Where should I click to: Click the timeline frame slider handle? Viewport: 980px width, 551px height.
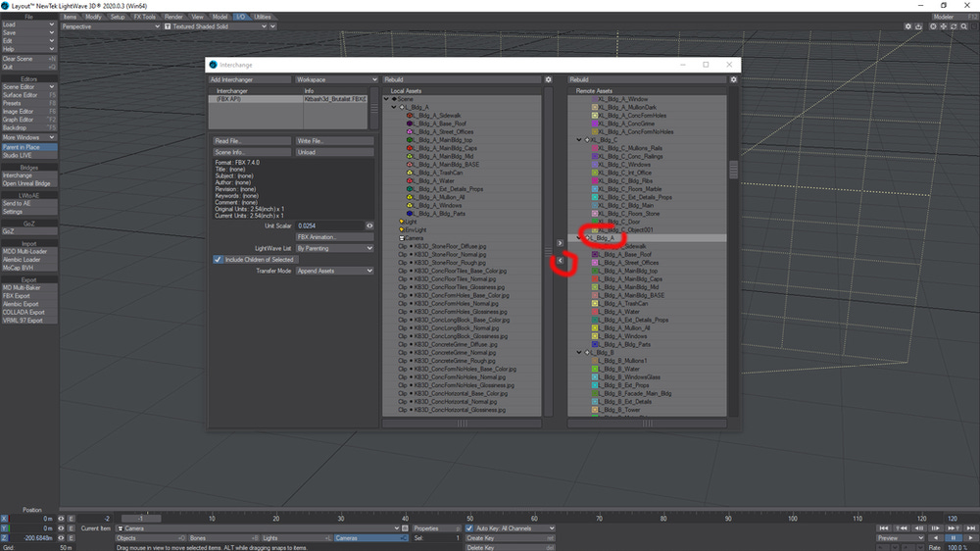pos(140,519)
